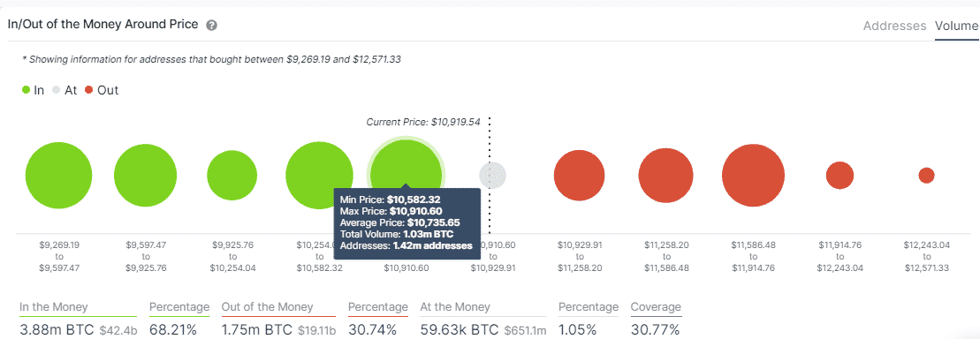Select the green bubble for $9,269.19 to $9,597.47
This screenshot has height=339, width=980.
[58, 176]
